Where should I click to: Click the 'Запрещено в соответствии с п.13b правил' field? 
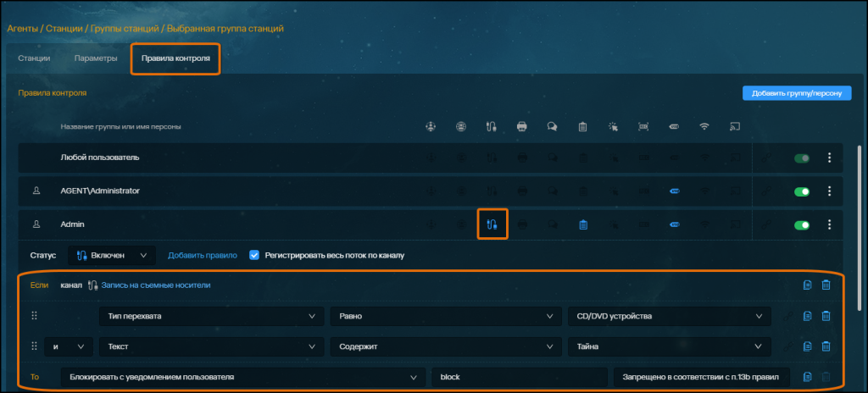702,377
